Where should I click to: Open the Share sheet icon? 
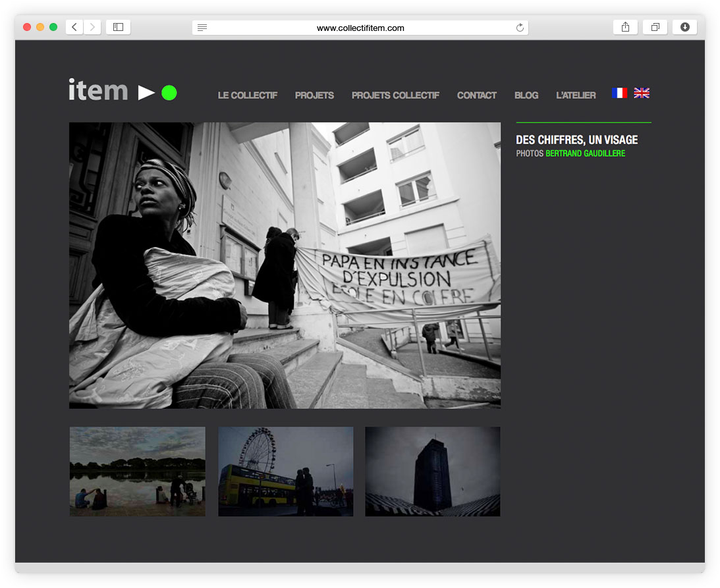point(625,27)
